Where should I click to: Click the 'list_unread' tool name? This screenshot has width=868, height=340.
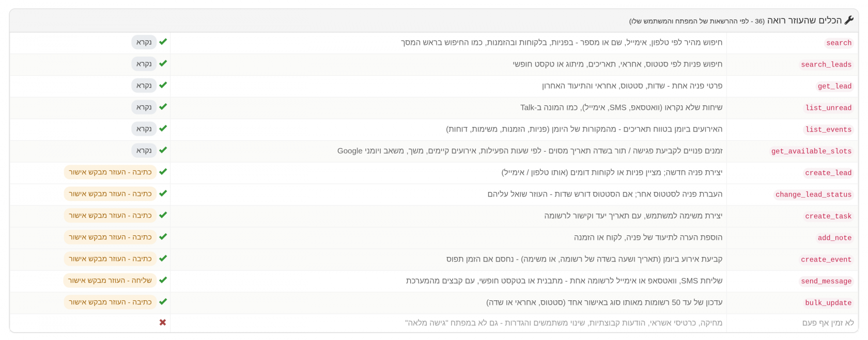tap(828, 108)
